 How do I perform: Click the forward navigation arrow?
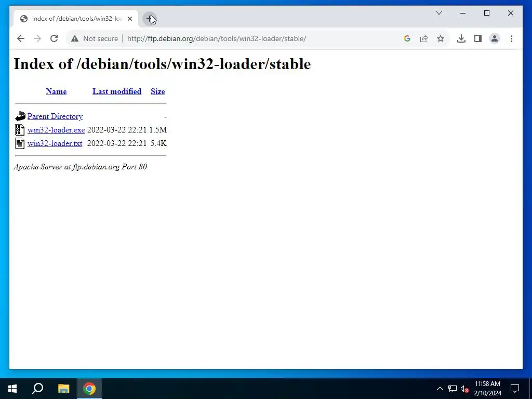click(37, 38)
